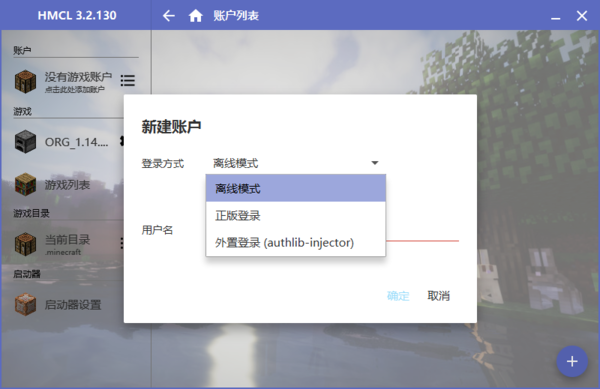The image size is (600, 389).
Task: Select 离线模式 in the login method list
Action: [x=295, y=188]
